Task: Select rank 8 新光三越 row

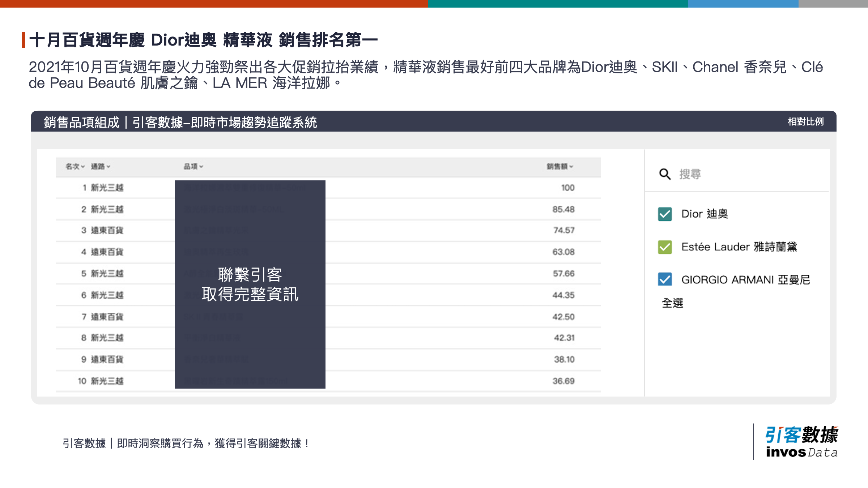Action: 328,338
